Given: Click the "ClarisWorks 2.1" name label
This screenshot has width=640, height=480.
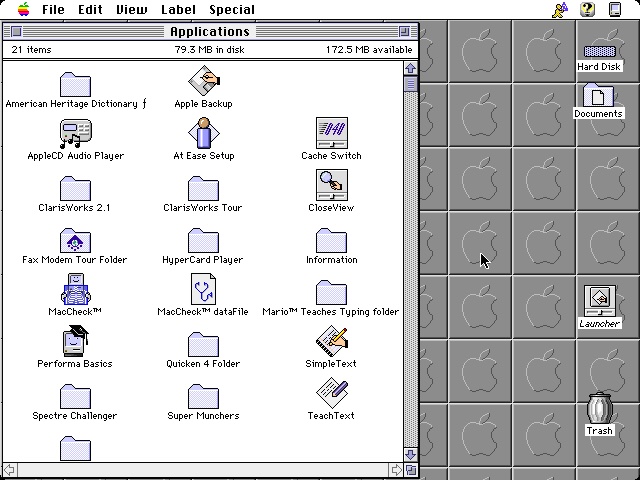Looking at the screenshot, I should coord(74,208).
